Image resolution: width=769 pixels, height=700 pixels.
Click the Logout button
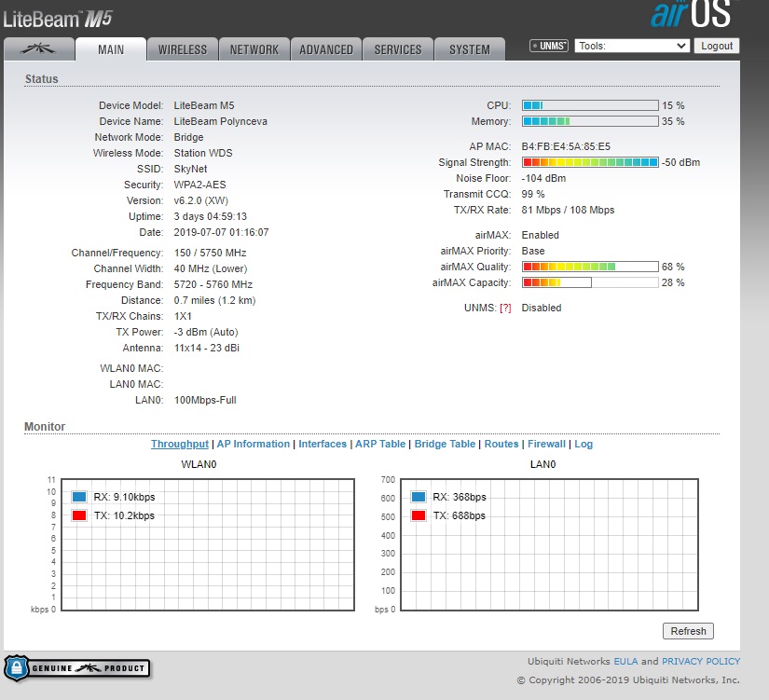[x=717, y=46]
